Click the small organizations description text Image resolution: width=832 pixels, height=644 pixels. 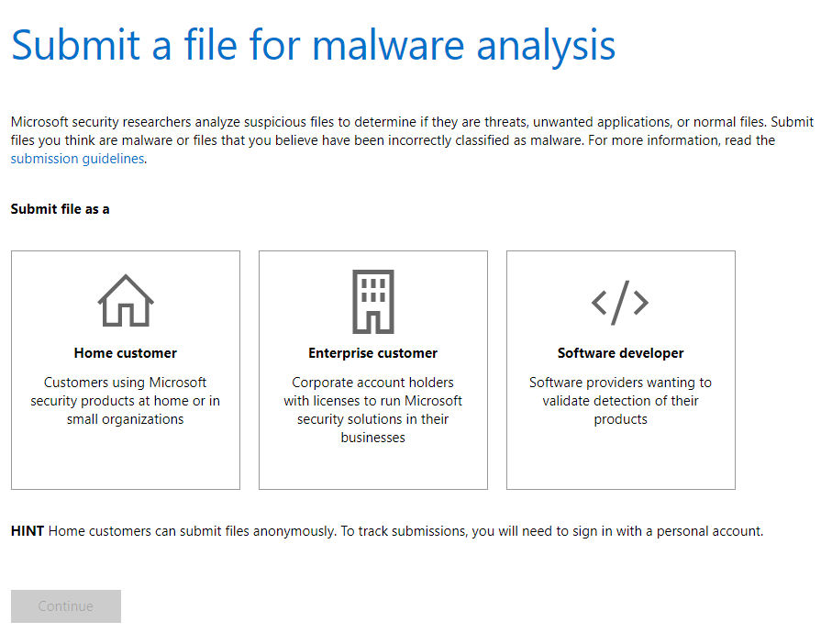click(x=125, y=401)
